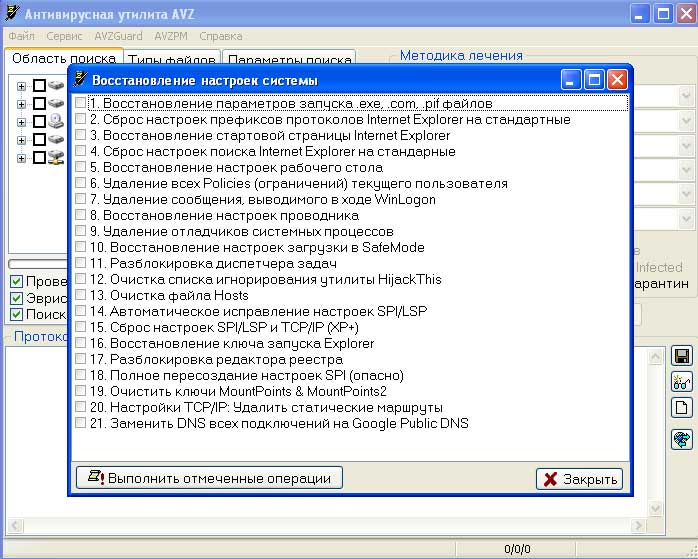Click the blank page clear-protocol icon
The width and height of the screenshot is (698, 559).
pyautogui.click(x=682, y=408)
